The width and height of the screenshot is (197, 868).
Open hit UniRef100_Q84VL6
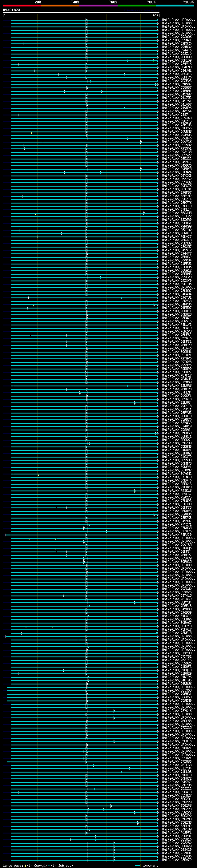[x=177, y=64]
